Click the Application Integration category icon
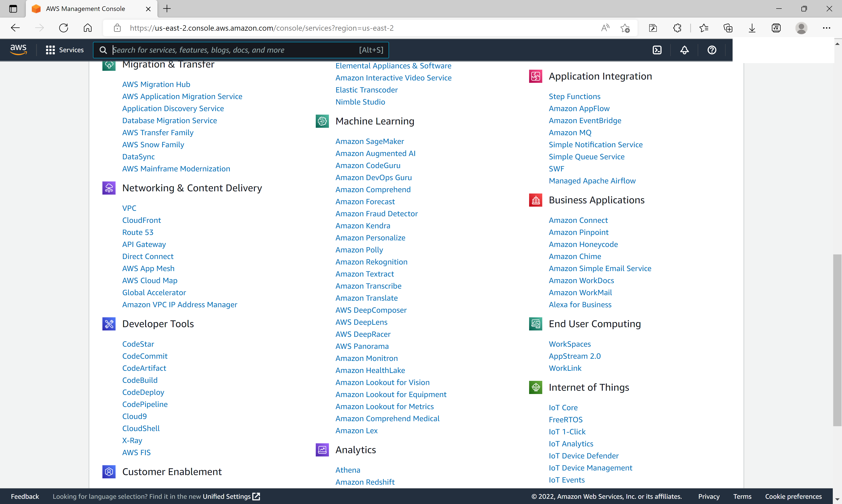 tap(535, 76)
